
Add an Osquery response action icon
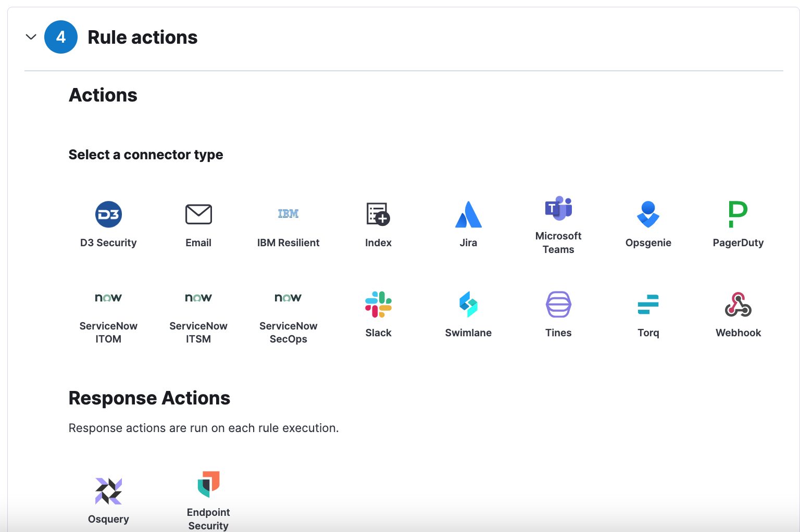coord(108,491)
